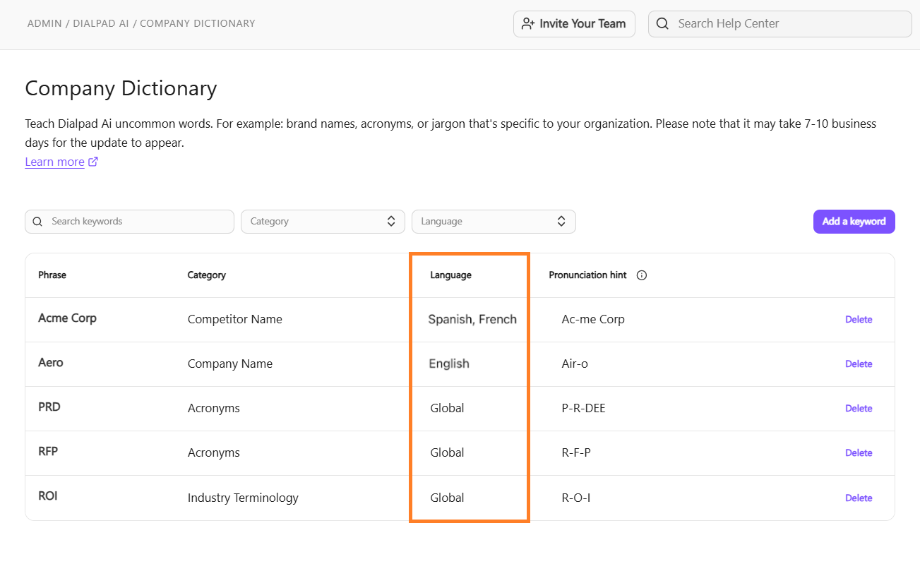Focus the Search Help Center field
This screenshot has width=920, height=588.
[x=780, y=23]
